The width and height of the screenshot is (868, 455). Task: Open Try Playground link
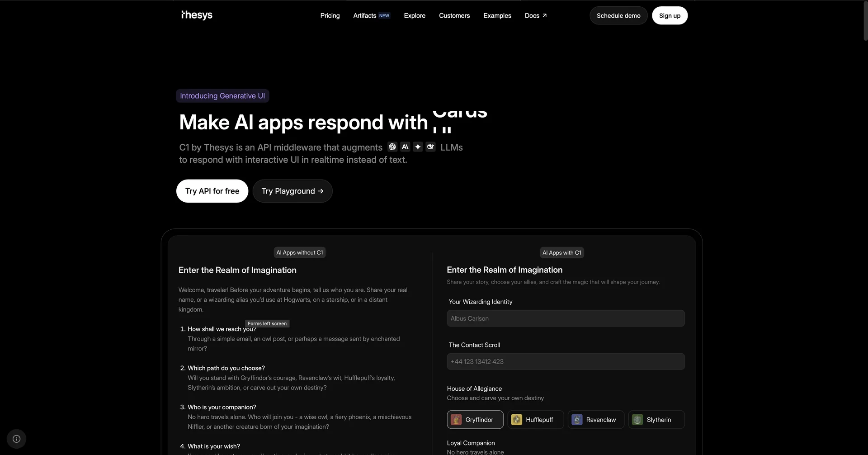click(x=292, y=191)
